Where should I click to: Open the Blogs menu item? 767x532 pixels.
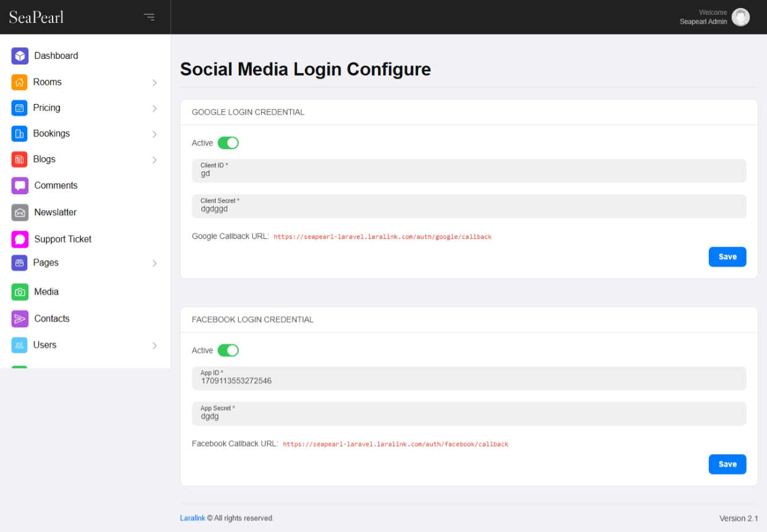(45, 159)
